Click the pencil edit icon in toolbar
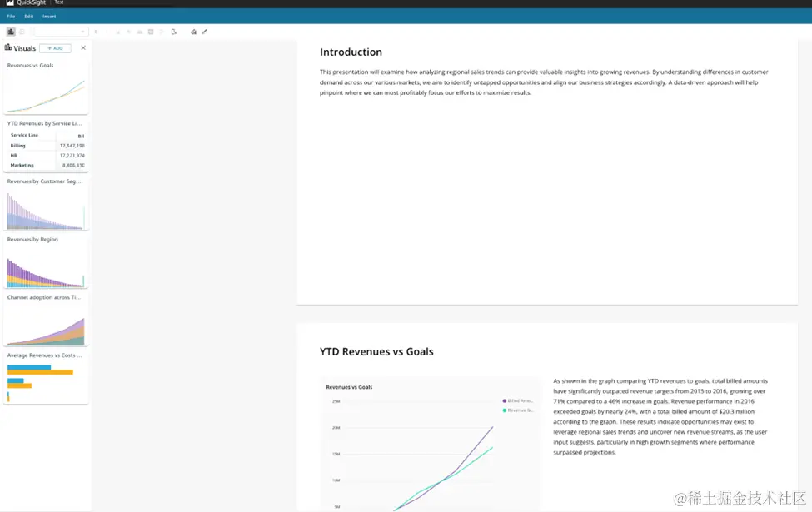This screenshot has width=812, height=512. (205, 32)
